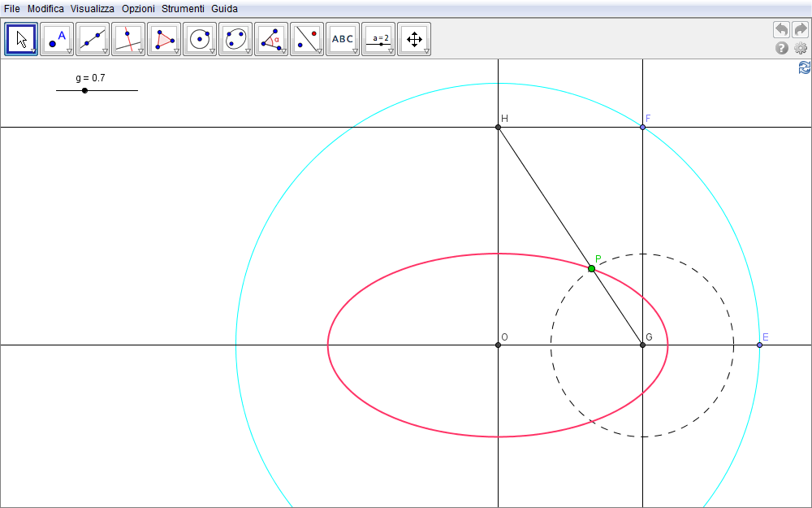Click the Redo arrow button
Screen dimensions: 812x508
pos(800,29)
